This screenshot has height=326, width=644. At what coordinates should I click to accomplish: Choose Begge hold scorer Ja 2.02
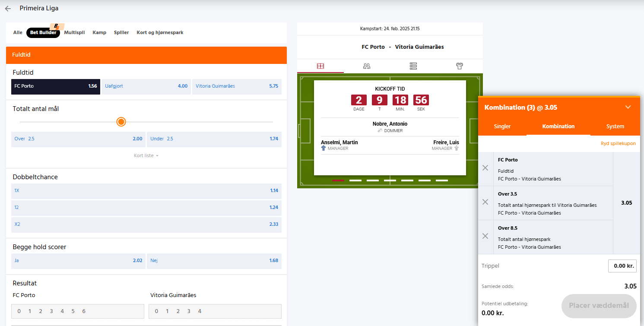point(78,261)
